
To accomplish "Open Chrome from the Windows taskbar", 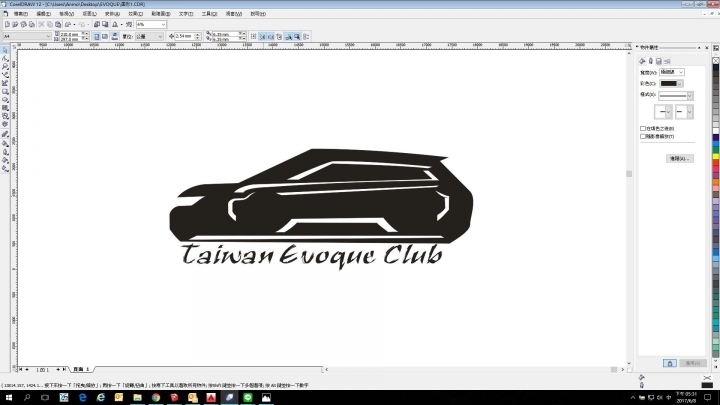I will click(156, 398).
